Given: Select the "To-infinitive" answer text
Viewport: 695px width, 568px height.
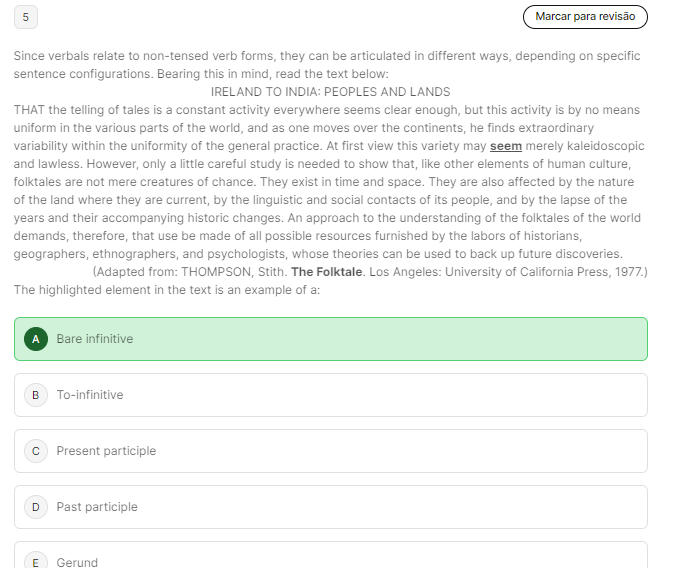Looking at the screenshot, I should coord(90,395).
